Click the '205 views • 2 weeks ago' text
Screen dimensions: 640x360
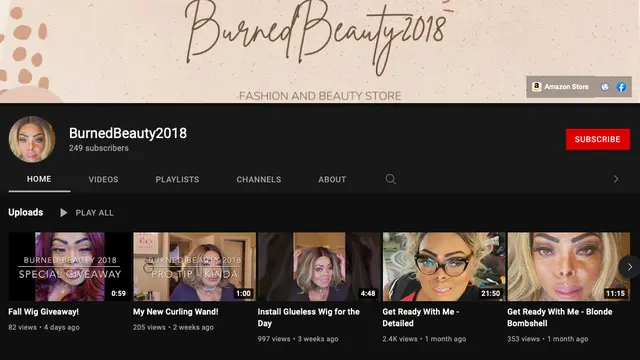[x=173, y=327]
